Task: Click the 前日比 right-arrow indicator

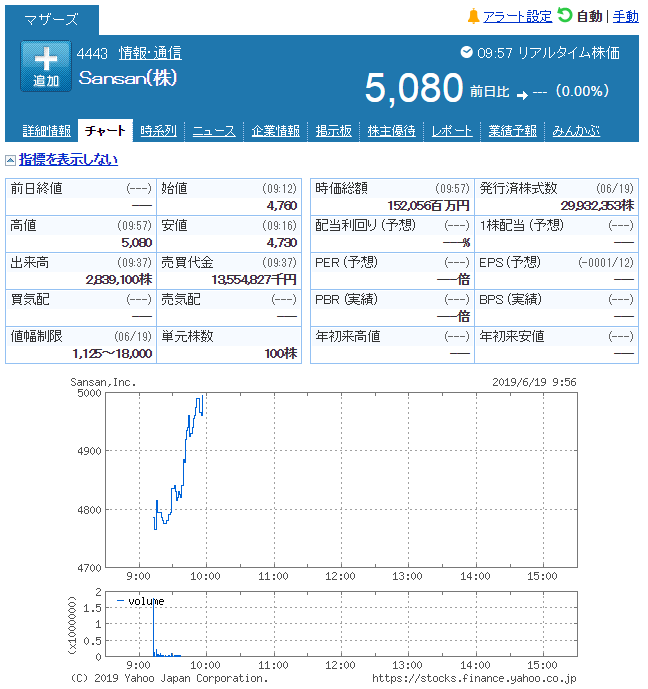Action: [522, 95]
